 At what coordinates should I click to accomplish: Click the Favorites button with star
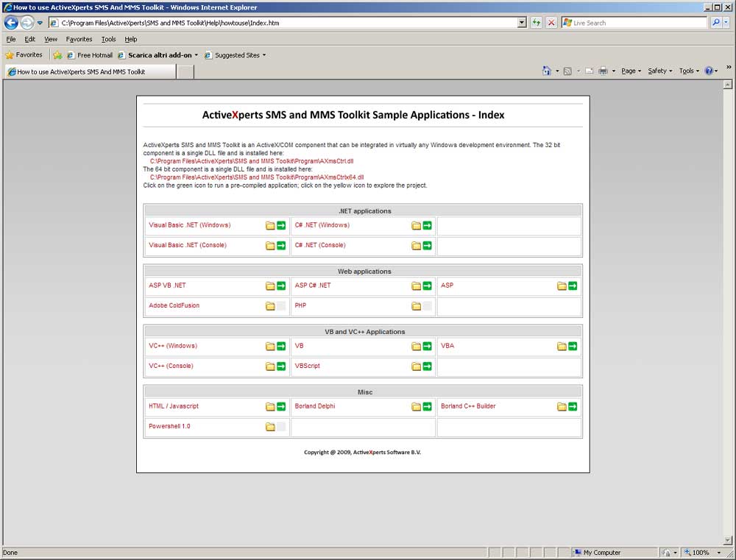(24, 55)
